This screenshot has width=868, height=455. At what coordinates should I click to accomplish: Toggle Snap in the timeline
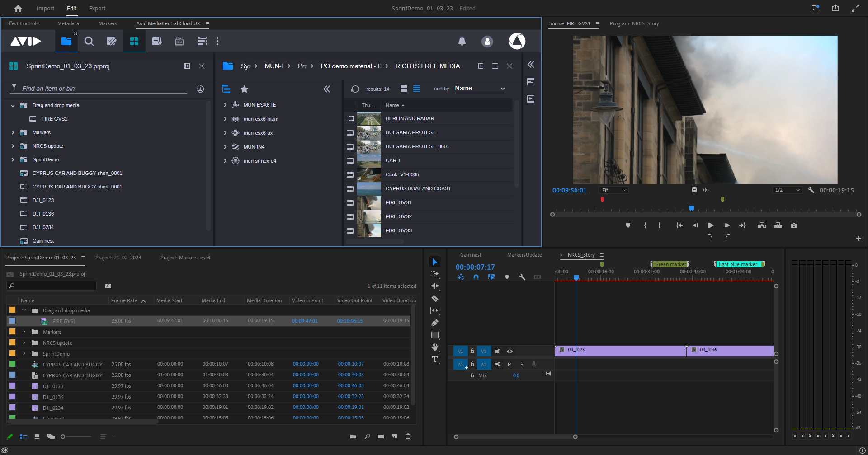pos(476,277)
